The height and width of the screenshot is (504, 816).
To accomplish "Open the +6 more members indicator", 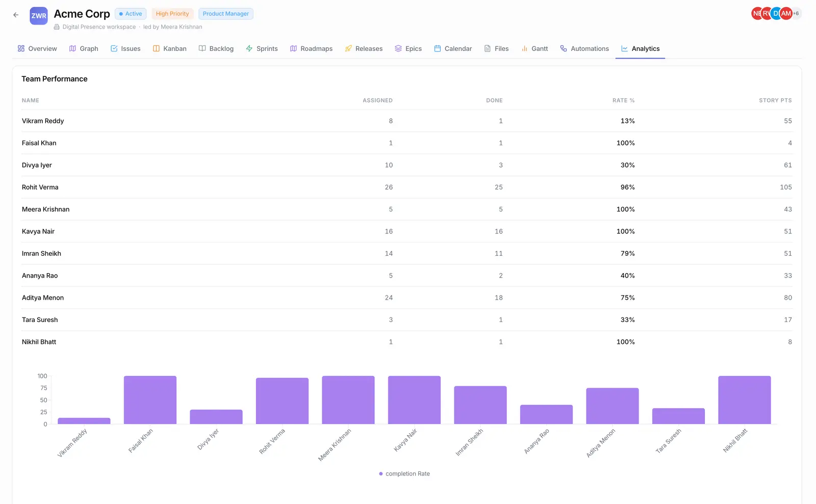I will 797,14.
